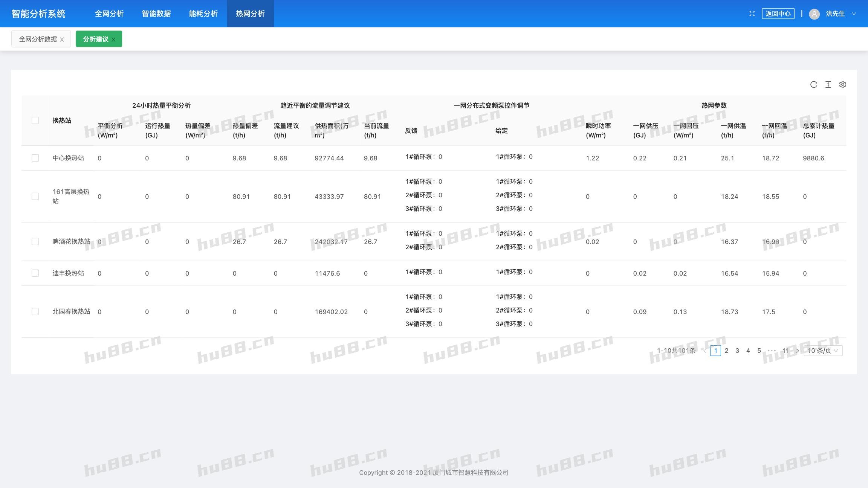Go to the next page arrow
This screenshot has width=868, height=488.
tap(797, 351)
